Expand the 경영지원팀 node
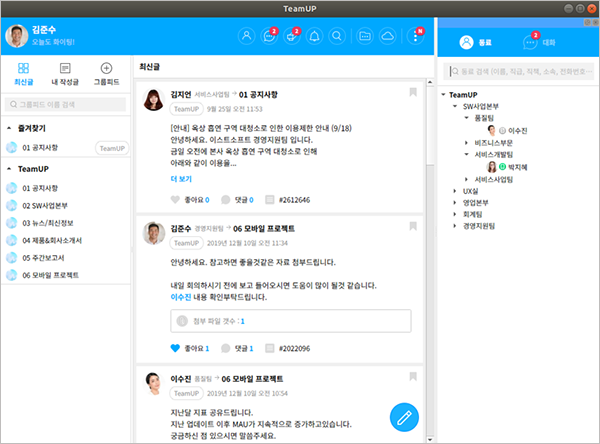This screenshot has width=600, height=444. pos(455,226)
